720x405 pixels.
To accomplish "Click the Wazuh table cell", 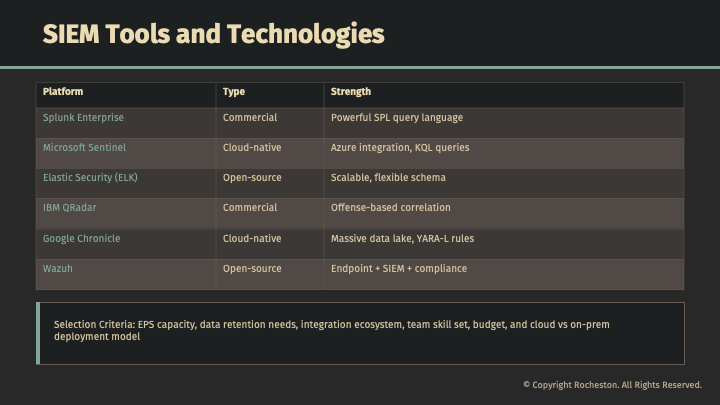I will (x=57, y=269).
